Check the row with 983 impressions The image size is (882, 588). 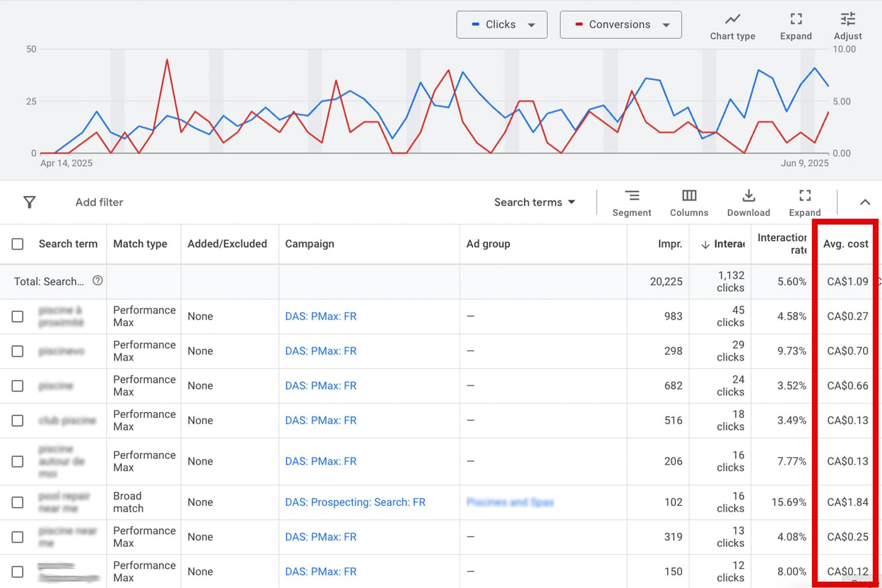tap(18, 316)
